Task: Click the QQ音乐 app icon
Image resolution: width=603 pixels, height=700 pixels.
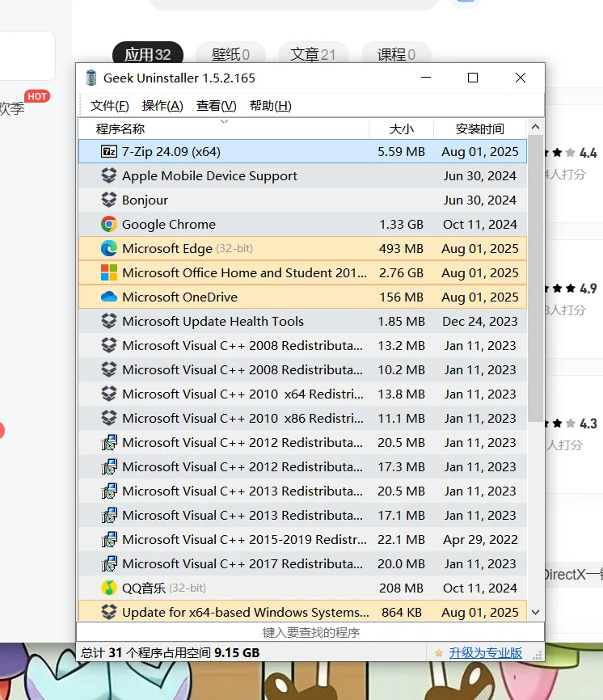Action: 109,588
